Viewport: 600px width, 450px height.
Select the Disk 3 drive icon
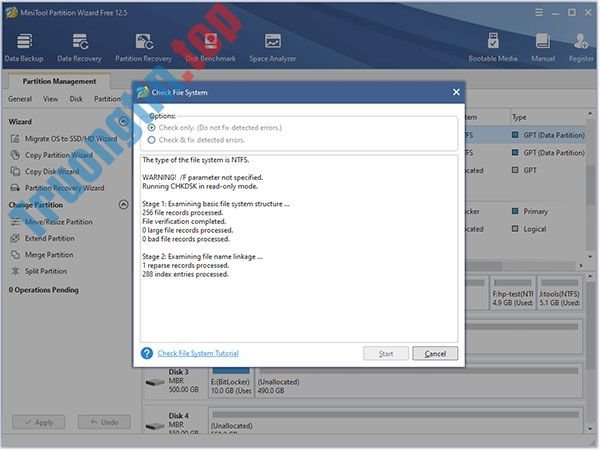(x=155, y=382)
